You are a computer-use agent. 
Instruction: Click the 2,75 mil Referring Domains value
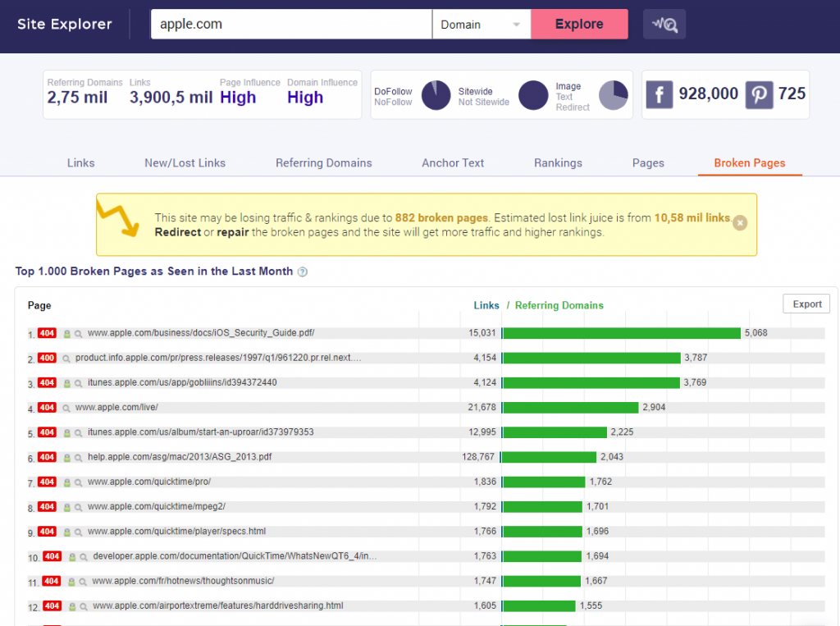pos(77,98)
